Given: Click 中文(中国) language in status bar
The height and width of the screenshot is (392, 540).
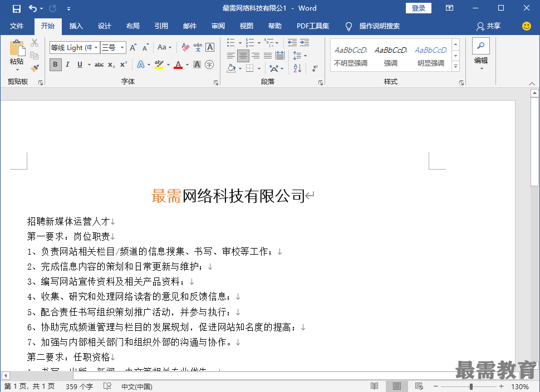Looking at the screenshot, I should 137,386.
